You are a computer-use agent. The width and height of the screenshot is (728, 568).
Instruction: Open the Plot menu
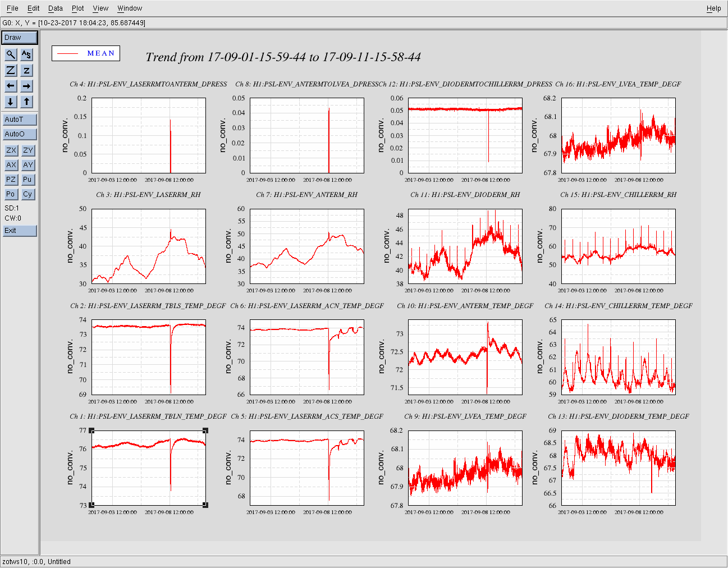point(78,8)
